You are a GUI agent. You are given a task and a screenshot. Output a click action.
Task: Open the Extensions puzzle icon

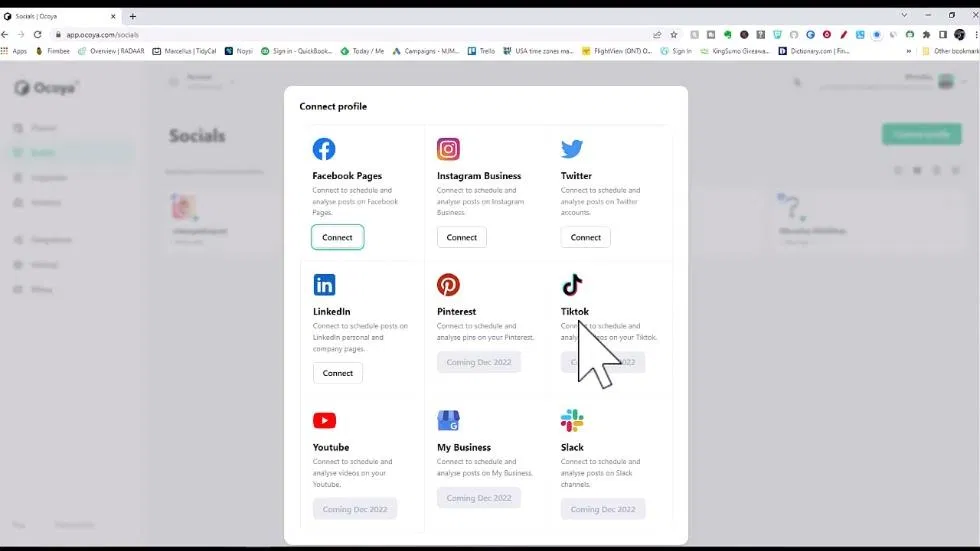pos(926,35)
